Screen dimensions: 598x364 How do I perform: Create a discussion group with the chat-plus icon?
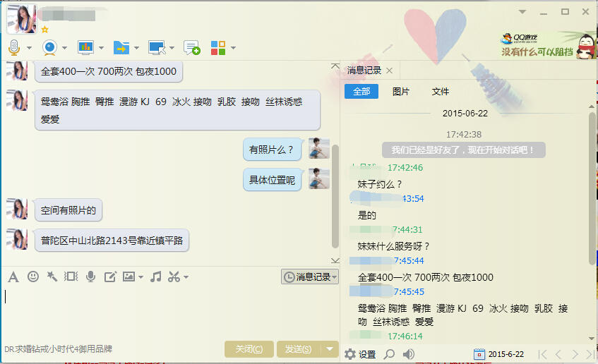(x=191, y=48)
